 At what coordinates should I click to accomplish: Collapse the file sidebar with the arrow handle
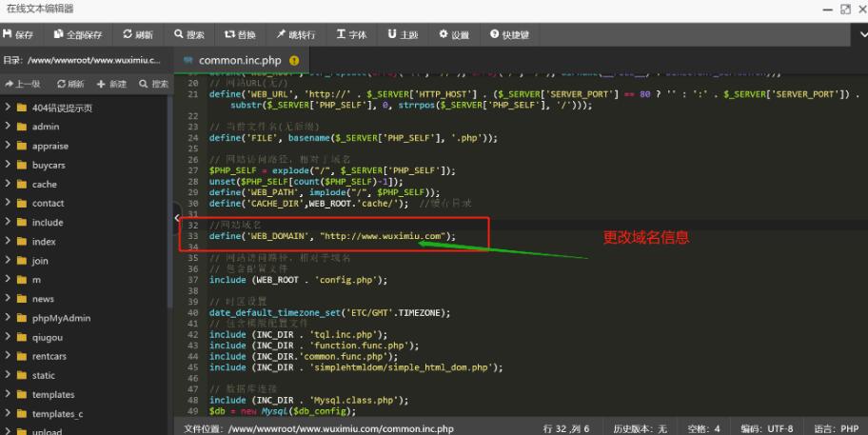tap(177, 218)
